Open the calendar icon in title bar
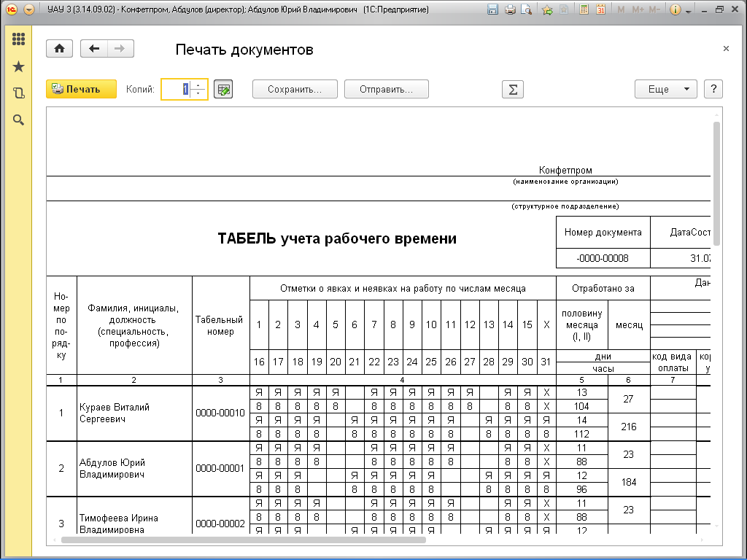747x560 pixels. pyautogui.click(x=600, y=10)
